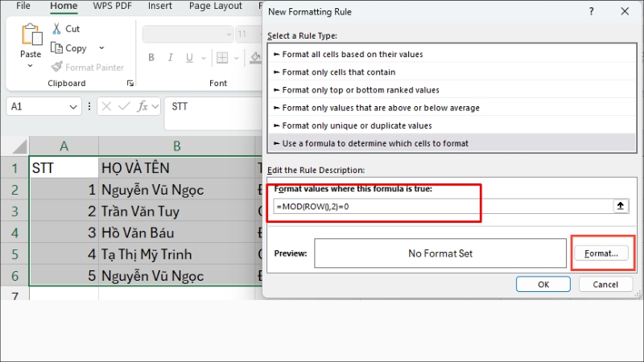Open the Page Layout tab

(216, 6)
